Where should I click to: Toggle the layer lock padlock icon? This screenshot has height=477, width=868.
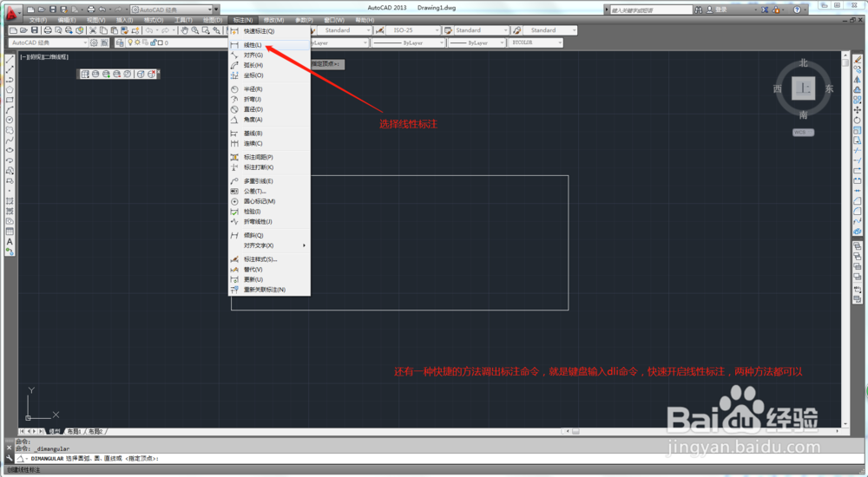[x=153, y=42]
